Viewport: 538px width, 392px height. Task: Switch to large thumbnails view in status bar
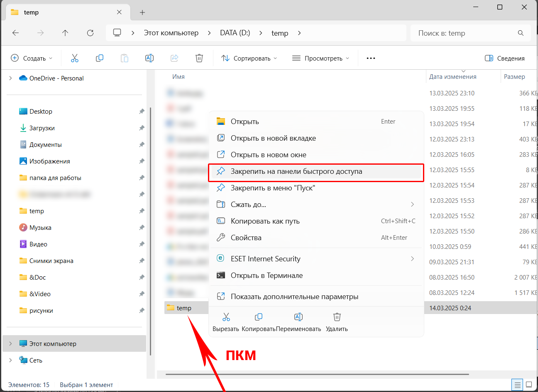pos(529,385)
